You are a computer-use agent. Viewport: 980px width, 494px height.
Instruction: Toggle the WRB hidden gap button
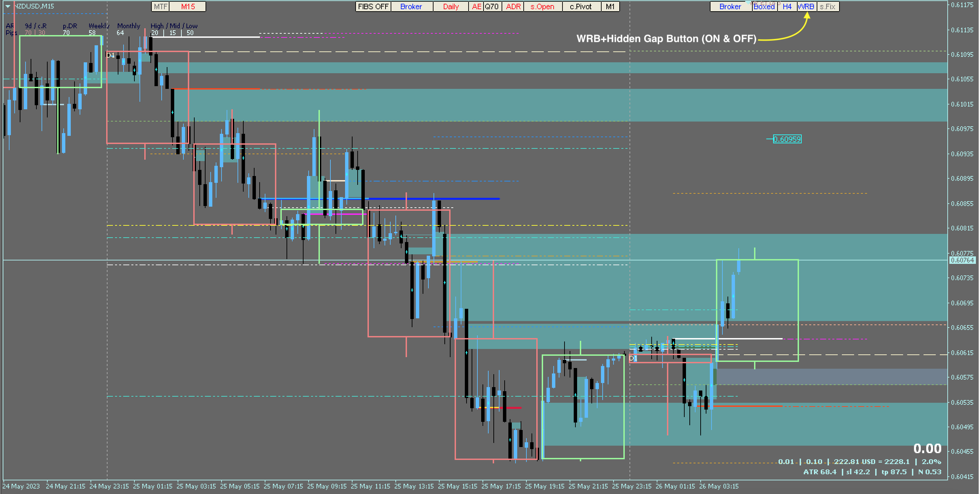(806, 6)
